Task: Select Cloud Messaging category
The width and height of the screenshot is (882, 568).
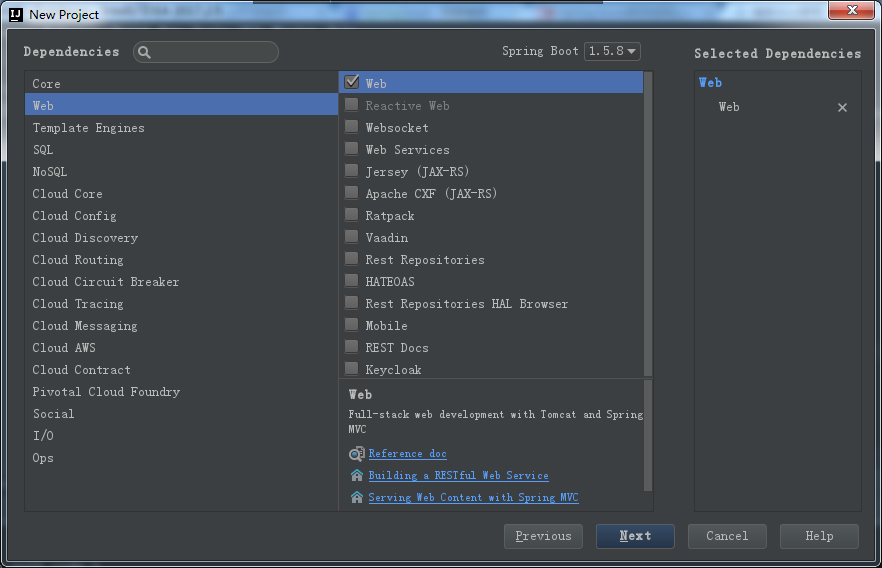Action: pyautogui.click(x=181, y=326)
